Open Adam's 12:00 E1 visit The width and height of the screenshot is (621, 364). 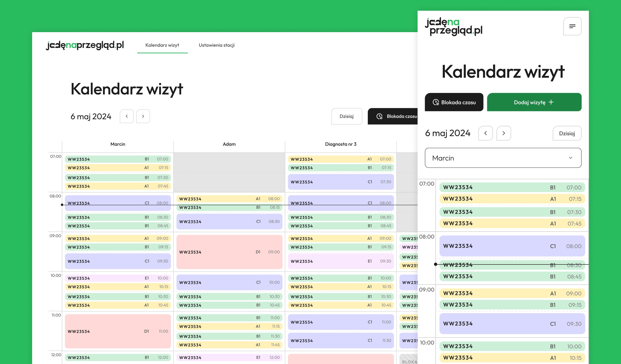tap(229, 357)
